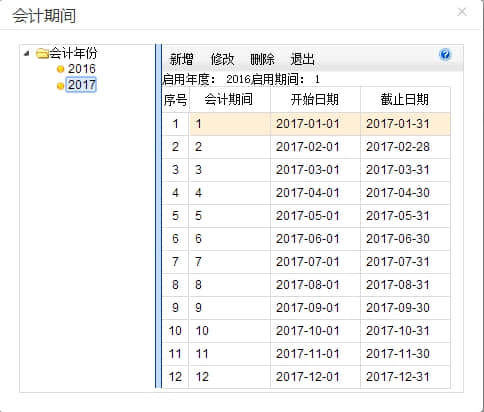This screenshot has height=412, width=484.
Task: Click 修改 to edit the period
Action: 222,59
